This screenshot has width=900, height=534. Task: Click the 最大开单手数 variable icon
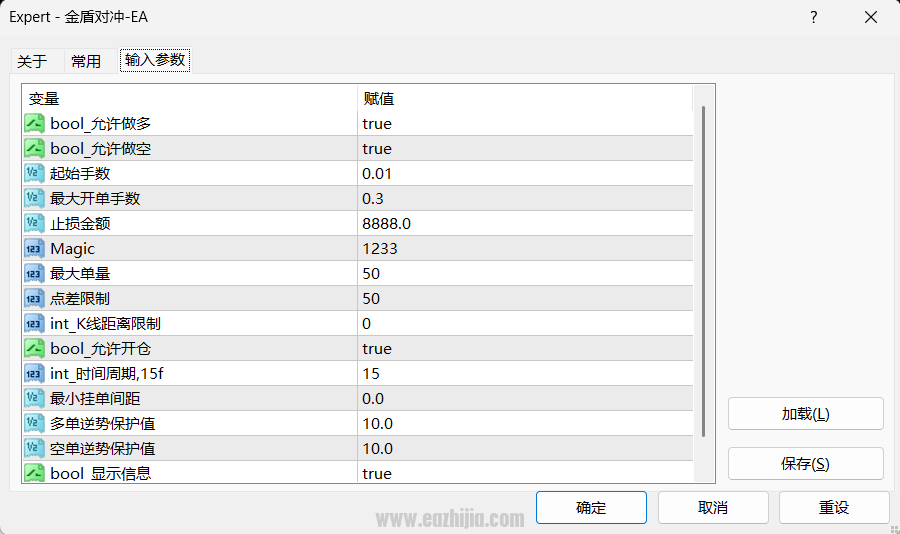(x=34, y=199)
